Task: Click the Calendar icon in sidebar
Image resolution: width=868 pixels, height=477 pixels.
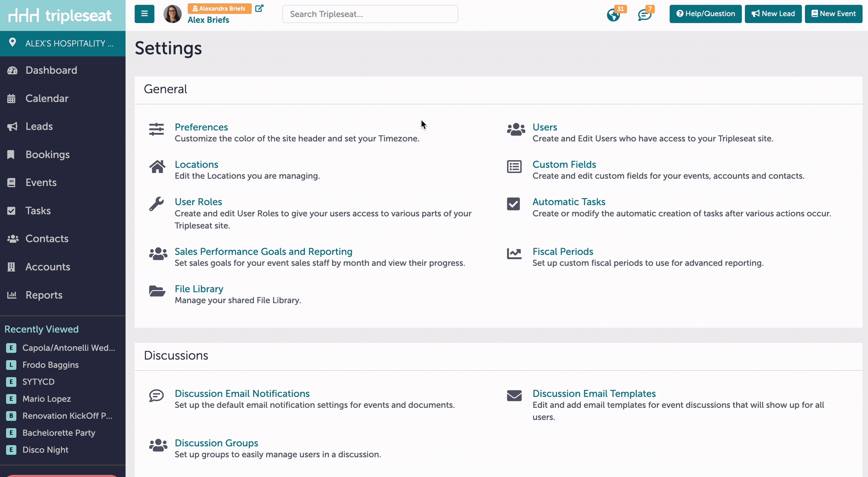Action: click(12, 98)
